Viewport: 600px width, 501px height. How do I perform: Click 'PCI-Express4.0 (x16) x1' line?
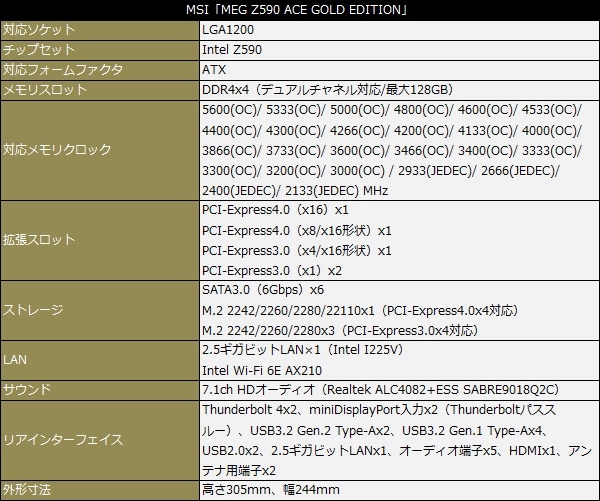pos(276,210)
